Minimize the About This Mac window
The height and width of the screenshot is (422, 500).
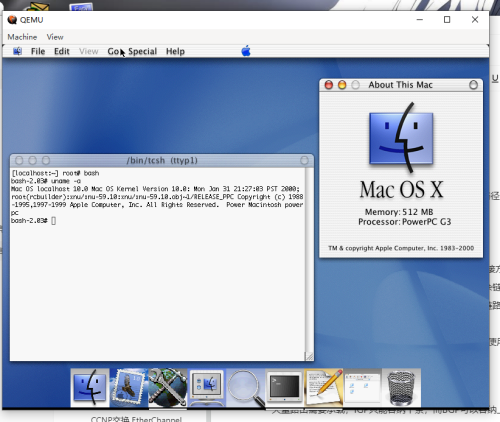pos(342,85)
